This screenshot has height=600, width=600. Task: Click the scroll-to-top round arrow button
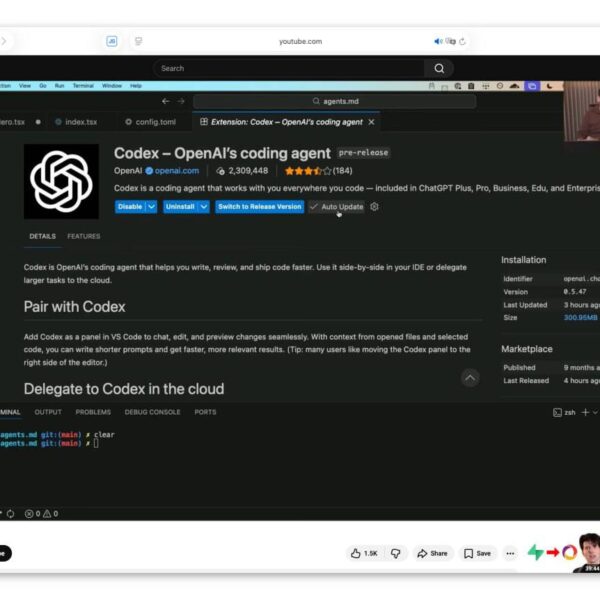(470, 378)
